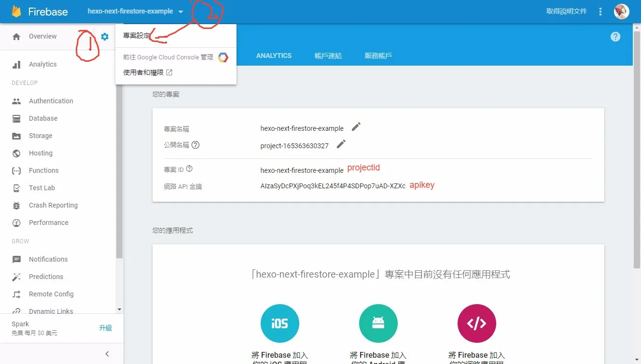Open the project settings gear icon

point(104,36)
